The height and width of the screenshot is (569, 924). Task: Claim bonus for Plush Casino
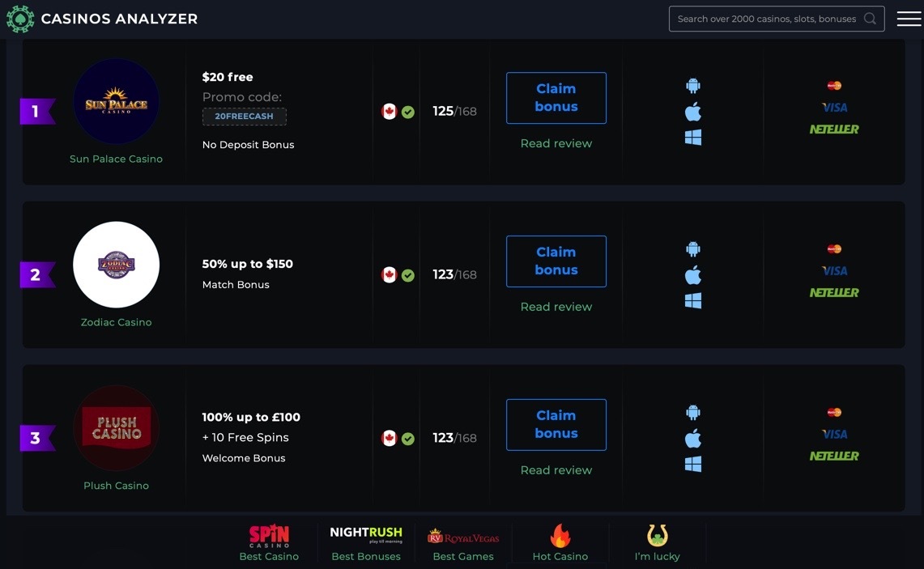coord(556,425)
